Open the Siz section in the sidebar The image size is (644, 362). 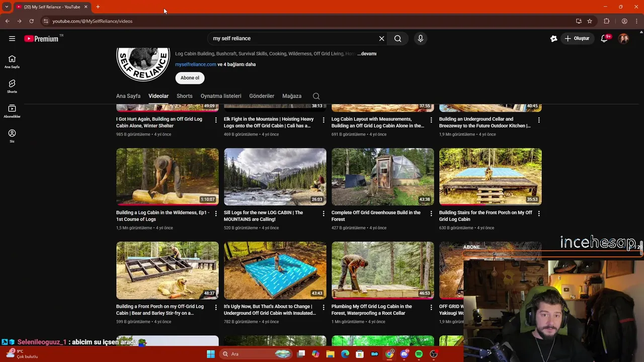(x=12, y=136)
